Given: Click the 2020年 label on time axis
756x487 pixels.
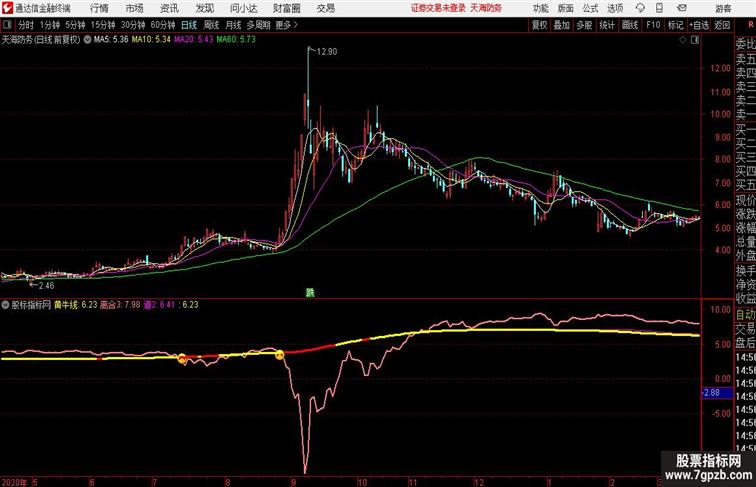Looking at the screenshot, I should [14, 482].
